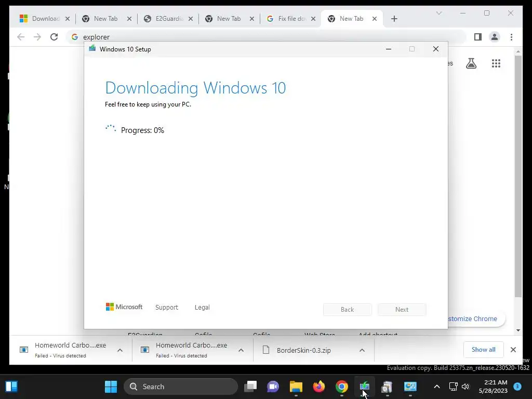
Task: Open the network status tray icon
Action: pyautogui.click(x=453, y=387)
